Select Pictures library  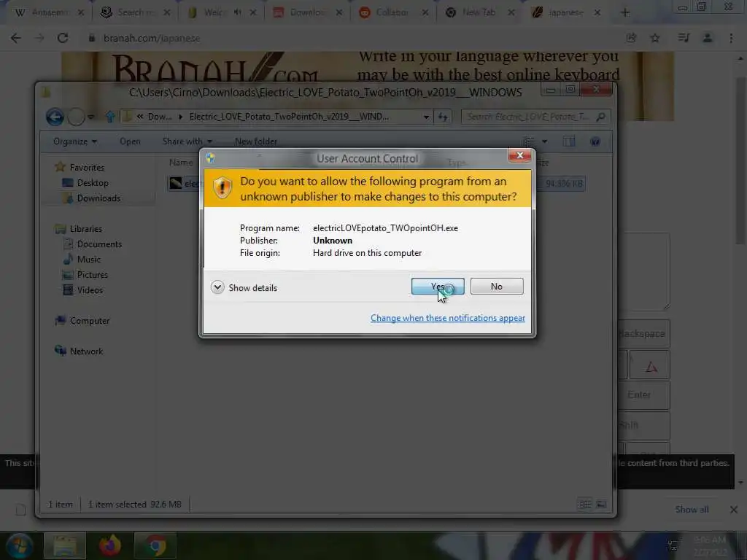click(x=93, y=275)
